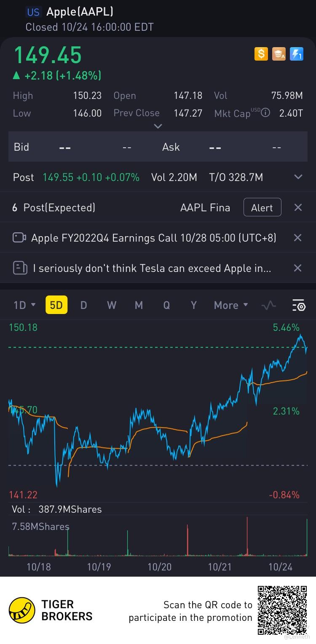Select the 5D chart tab
Viewport: 316px width, 644px height.
56,305
